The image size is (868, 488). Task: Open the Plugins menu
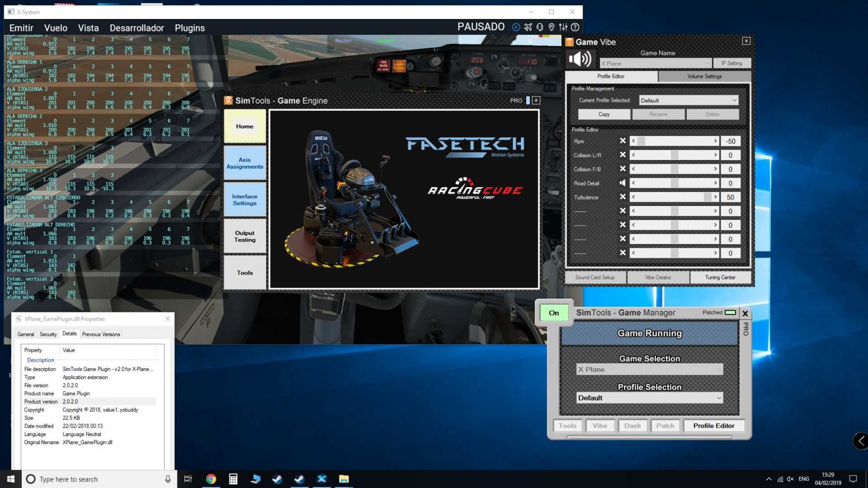pos(189,28)
